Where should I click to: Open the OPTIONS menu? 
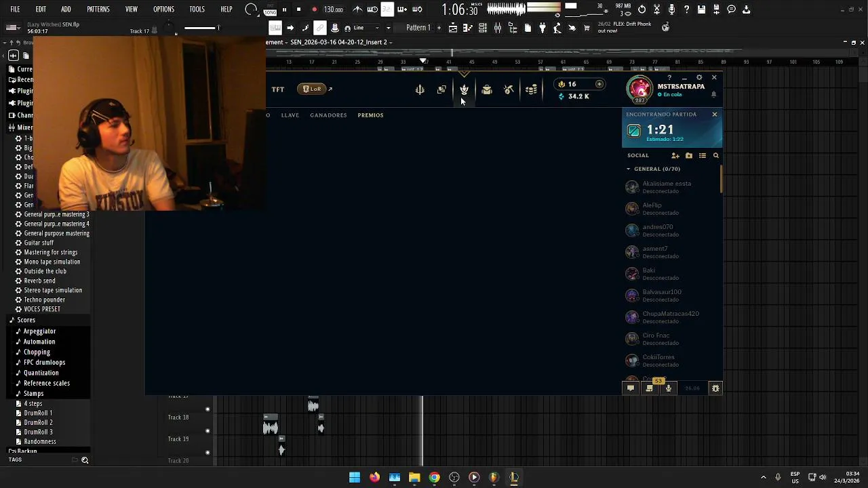click(x=163, y=9)
